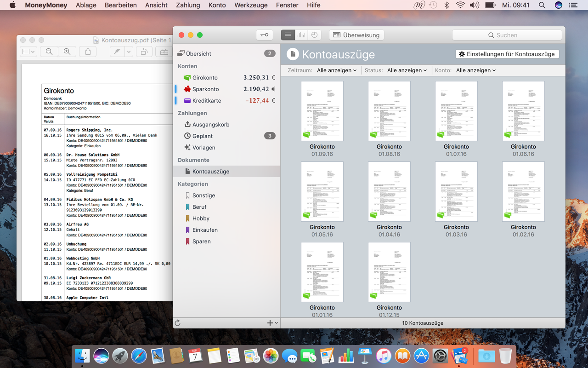The height and width of the screenshot is (368, 588).
Task: Open the Vorlagen templates
Action: 226,148
